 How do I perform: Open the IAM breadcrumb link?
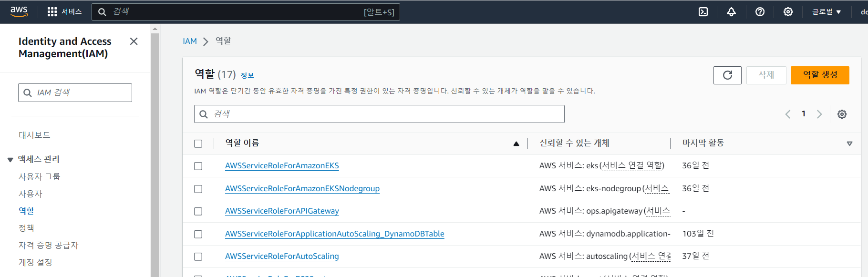(190, 41)
